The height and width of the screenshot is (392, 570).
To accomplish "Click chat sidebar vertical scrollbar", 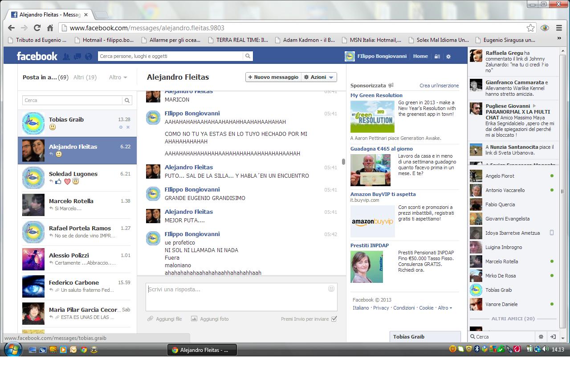I will click(x=562, y=192).
